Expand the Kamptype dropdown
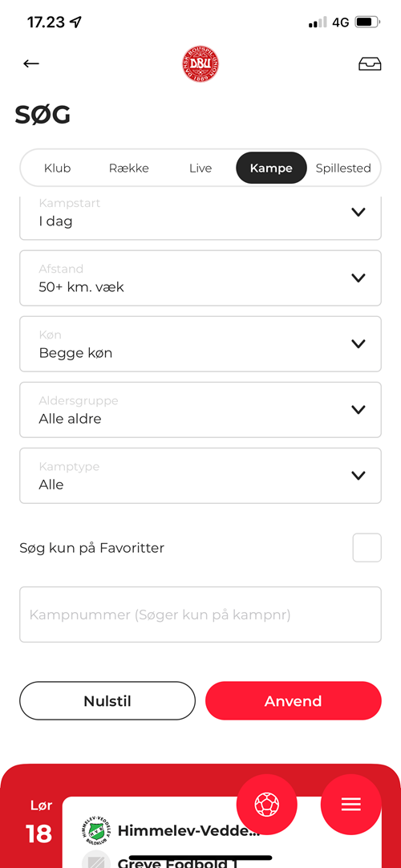Image resolution: width=401 pixels, height=868 pixels. point(200,476)
